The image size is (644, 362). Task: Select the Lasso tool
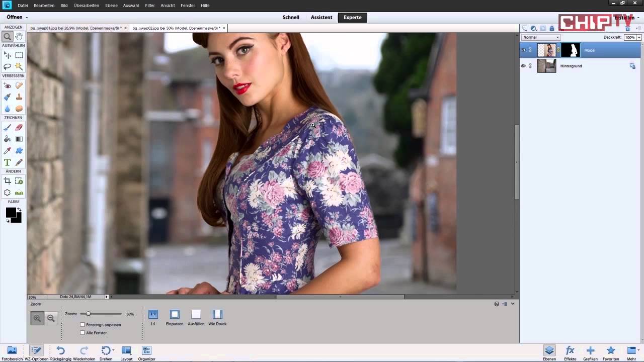8,66
